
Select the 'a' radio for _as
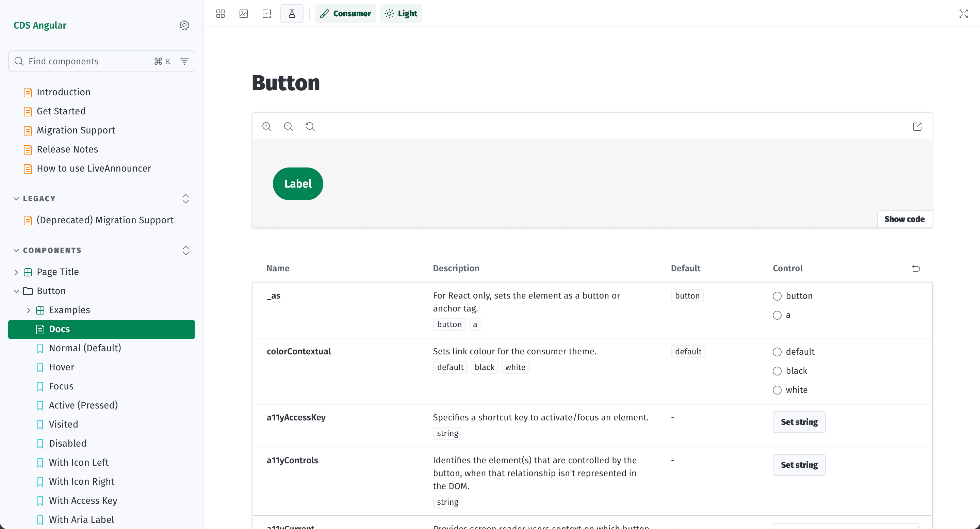[777, 315]
